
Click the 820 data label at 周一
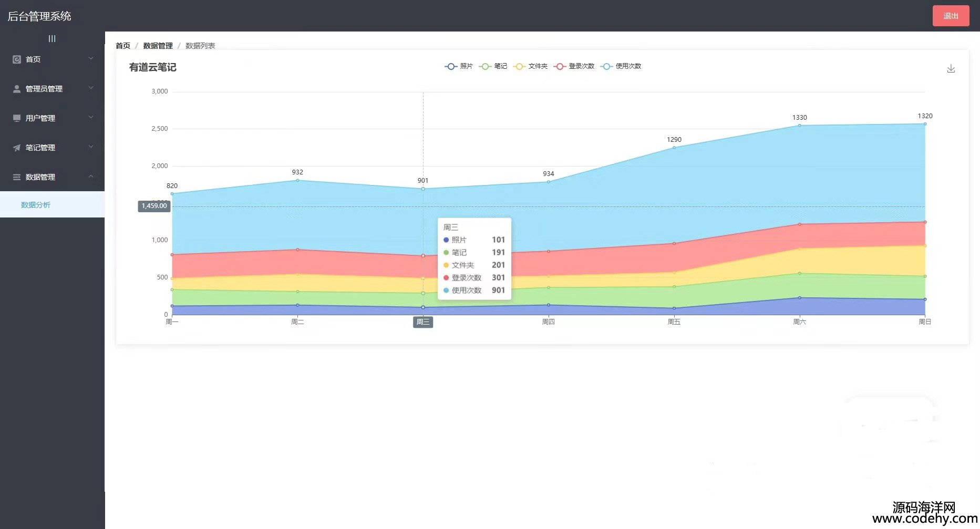pos(172,186)
